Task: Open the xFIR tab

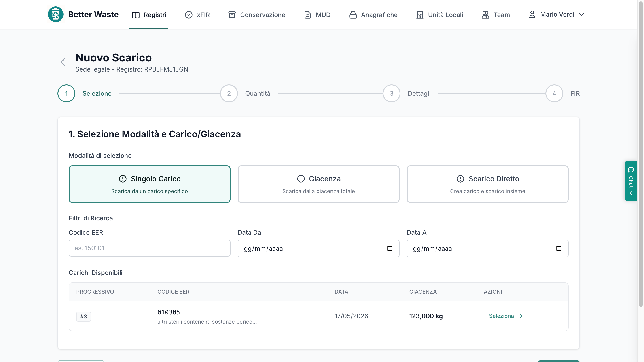Action: 197,15
